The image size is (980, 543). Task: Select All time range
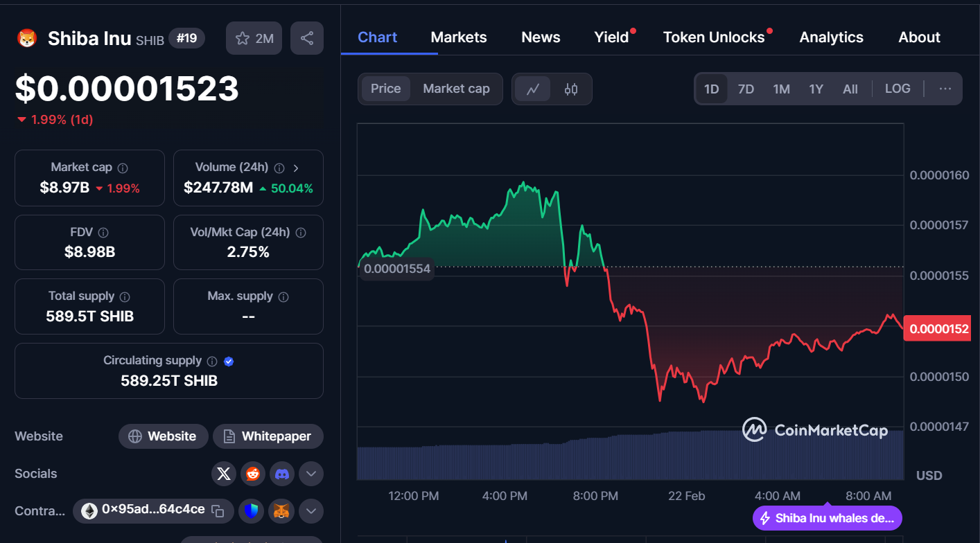[850, 89]
